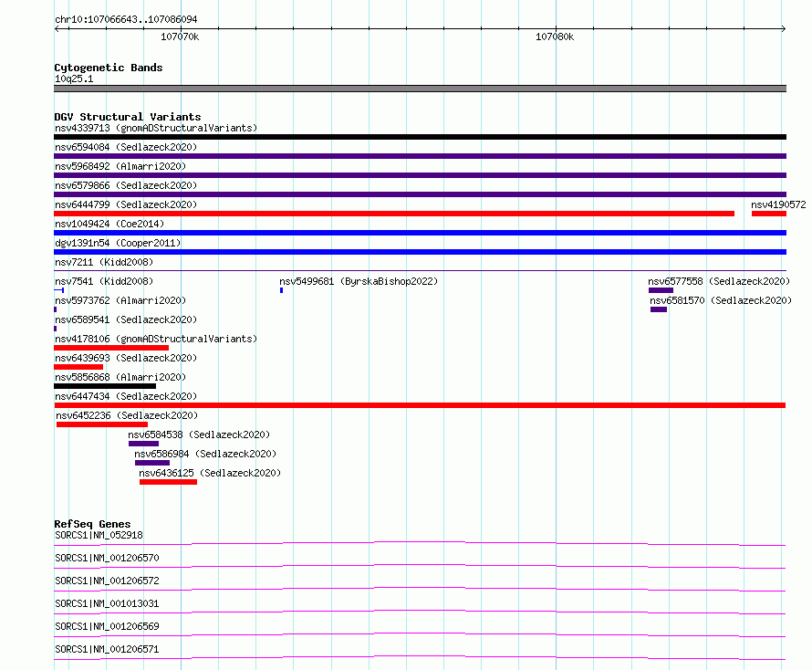The height and width of the screenshot is (670, 812).
Task: Click the purple nsv6584538 variant bar
Action: coord(143,444)
